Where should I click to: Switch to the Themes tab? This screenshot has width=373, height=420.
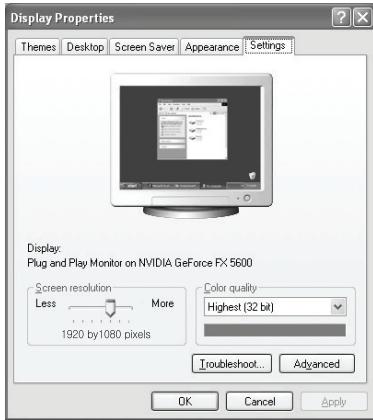coord(38,47)
